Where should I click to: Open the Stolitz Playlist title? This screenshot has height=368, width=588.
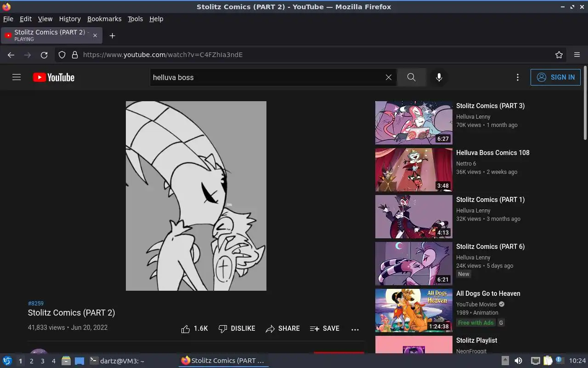476,340
